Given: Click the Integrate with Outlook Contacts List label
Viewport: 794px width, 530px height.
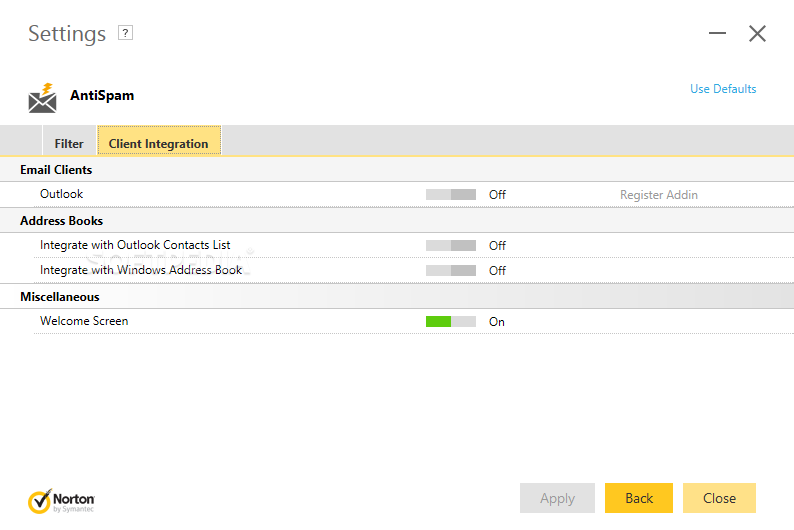Looking at the screenshot, I should [135, 245].
